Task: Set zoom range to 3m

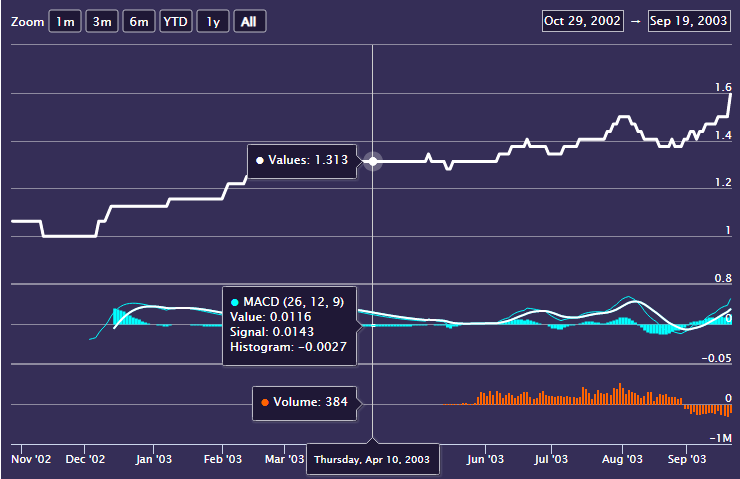Action: point(101,22)
